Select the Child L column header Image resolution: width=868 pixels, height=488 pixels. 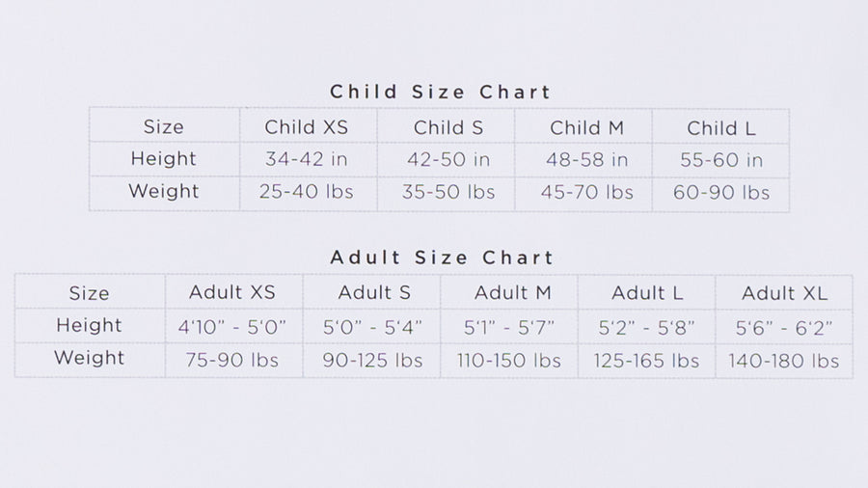click(721, 128)
